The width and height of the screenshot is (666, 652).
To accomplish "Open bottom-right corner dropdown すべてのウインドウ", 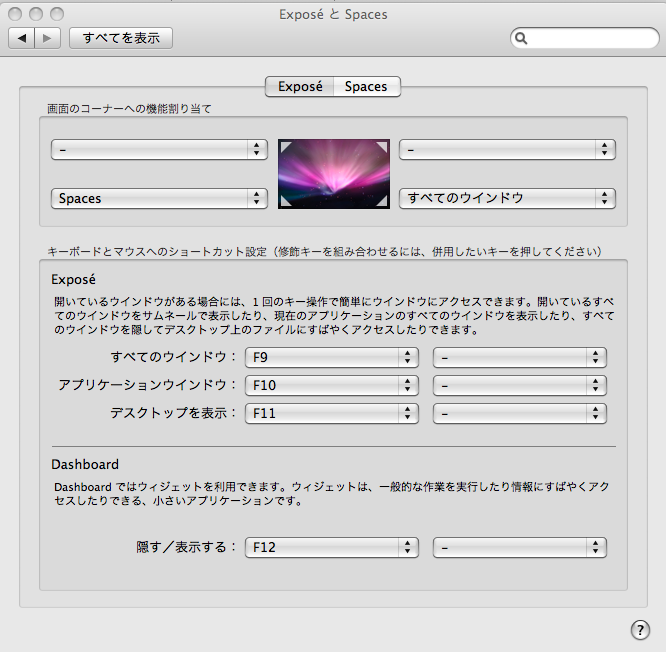I will 507,198.
